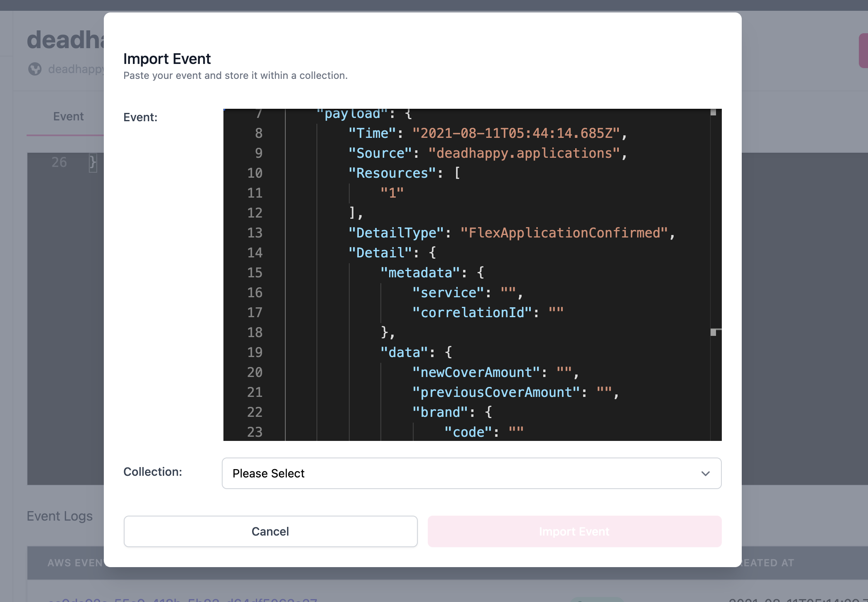The image size is (868, 602).
Task: Click the "data" key on line 19
Action: coord(404,352)
